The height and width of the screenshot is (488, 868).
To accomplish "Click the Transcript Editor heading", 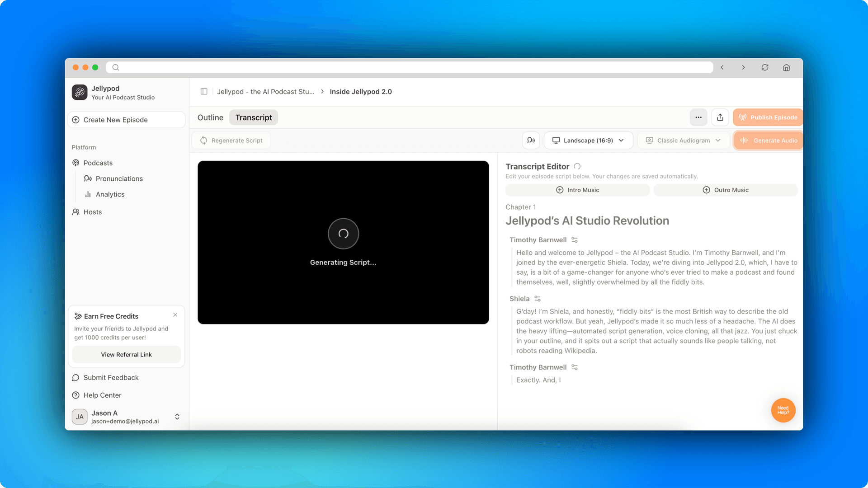I will click(537, 167).
